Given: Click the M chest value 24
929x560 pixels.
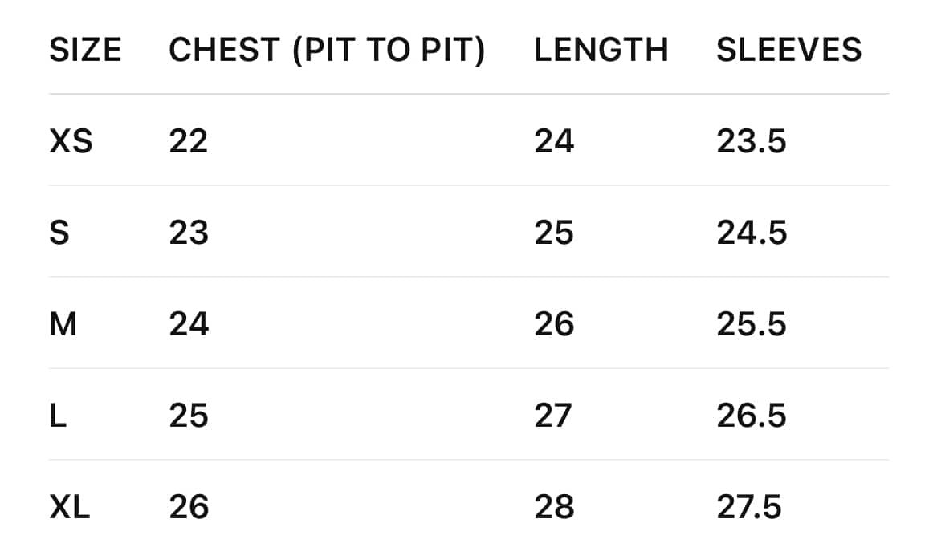Looking at the screenshot, I should point(189,325).
